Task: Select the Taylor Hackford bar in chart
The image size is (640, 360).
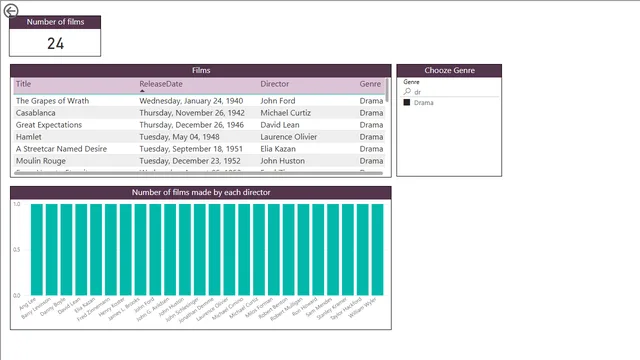Action: (362, 249)
